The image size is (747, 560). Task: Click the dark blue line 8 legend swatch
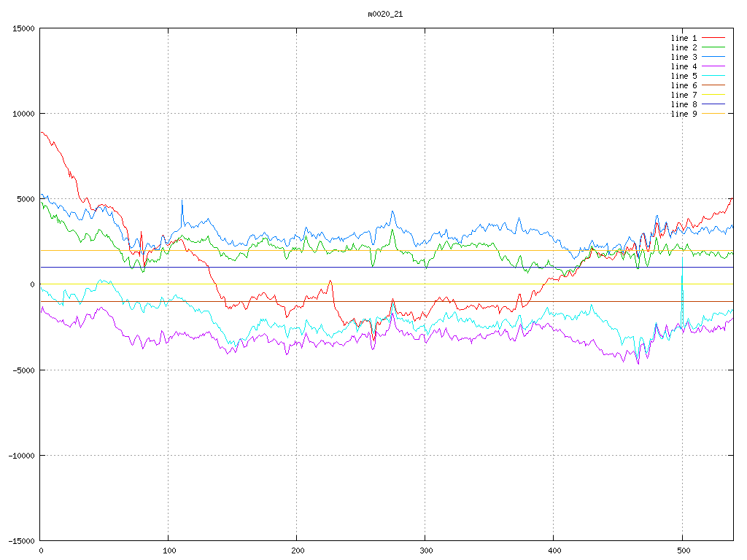(x=713, y=104)
